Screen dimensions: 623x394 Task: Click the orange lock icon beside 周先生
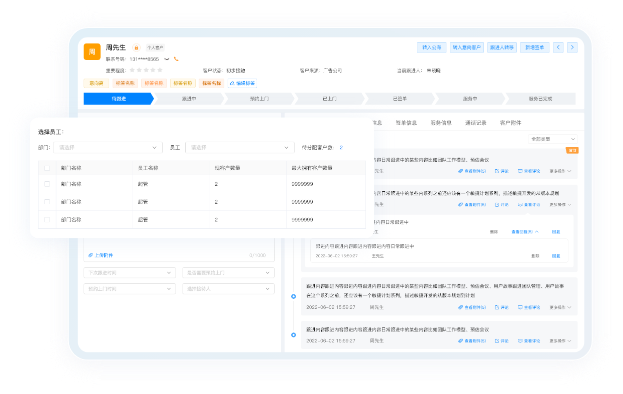click(136, 48)
